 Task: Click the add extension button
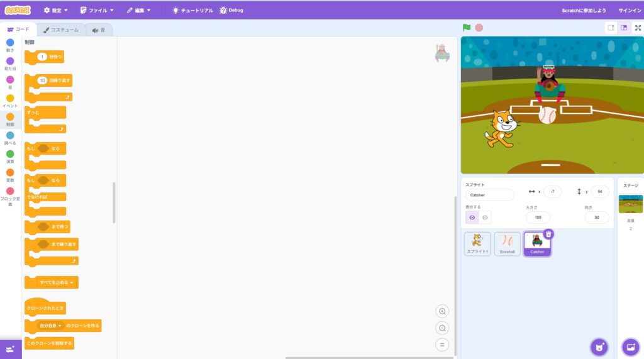11,349
